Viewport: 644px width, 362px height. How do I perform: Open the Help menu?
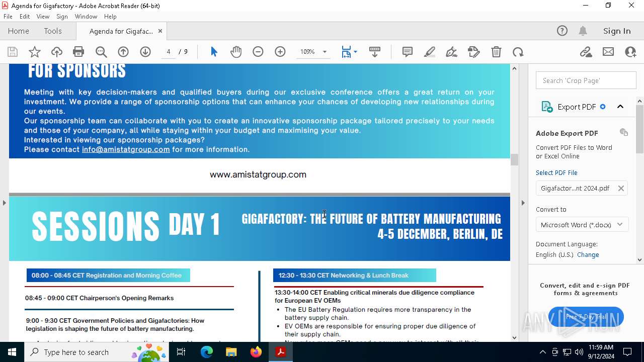[x=110, y=17]
